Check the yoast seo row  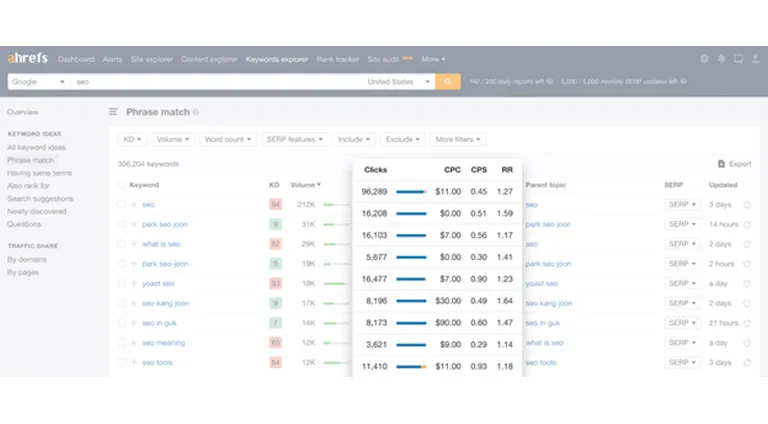(121, 283)
